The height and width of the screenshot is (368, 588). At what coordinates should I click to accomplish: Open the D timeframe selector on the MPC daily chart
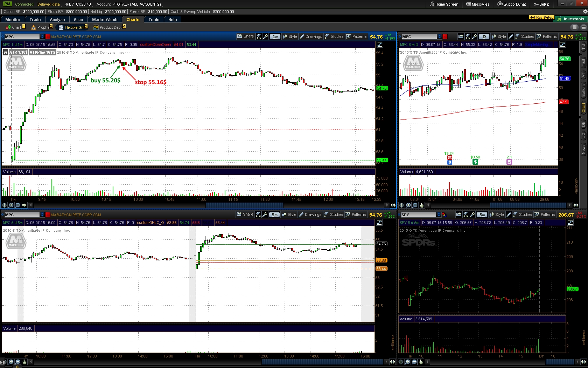(x=484, y=36)
